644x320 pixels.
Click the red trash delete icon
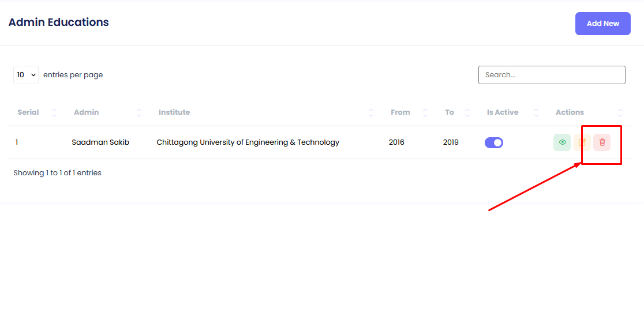click(602, 142)
